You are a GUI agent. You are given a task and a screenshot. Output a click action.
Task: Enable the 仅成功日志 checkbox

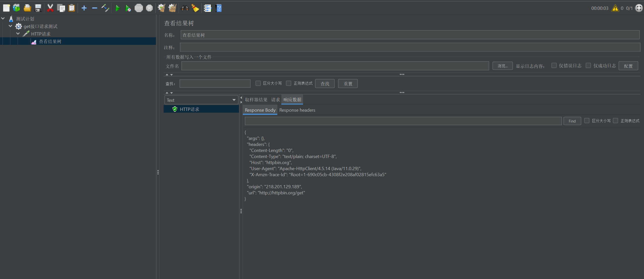tap(588, 66)
